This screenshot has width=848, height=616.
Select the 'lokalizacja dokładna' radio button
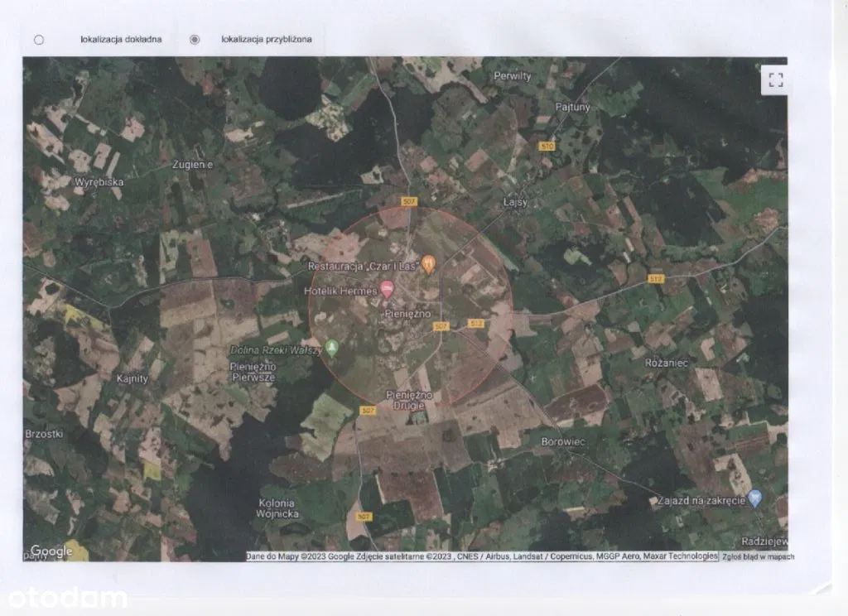tap(39, 39)
